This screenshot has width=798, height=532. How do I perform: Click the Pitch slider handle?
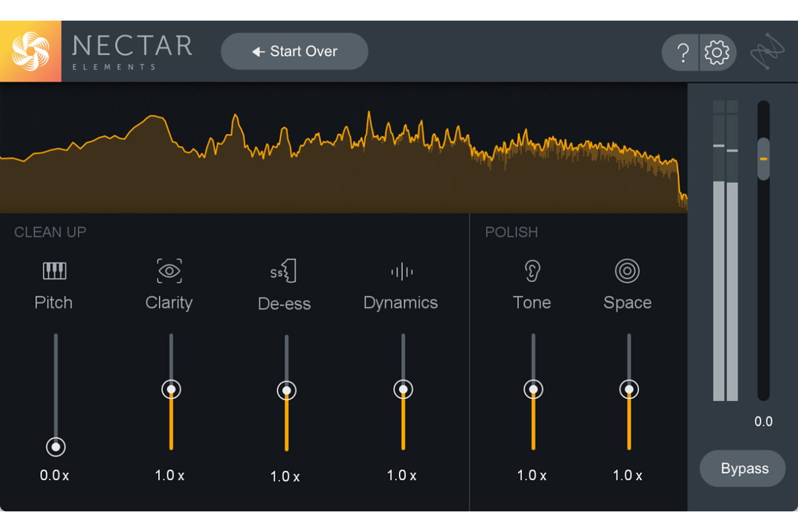click(56, 447)
